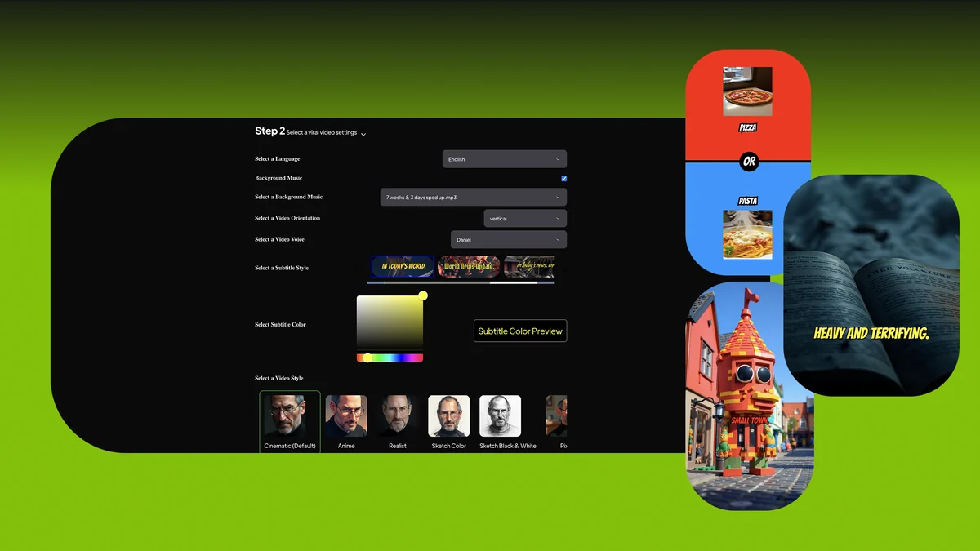Image resolution: width=980 pixels, height=551 pixels.
Task: Click the rainbow hue slider
Action: click(390, 358)
